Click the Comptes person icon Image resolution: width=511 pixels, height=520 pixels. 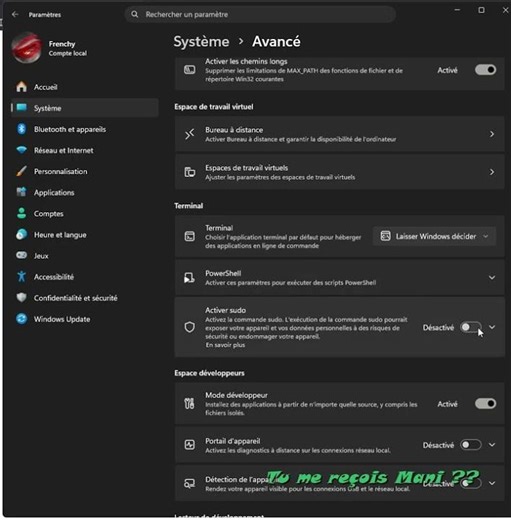(22, 213)
